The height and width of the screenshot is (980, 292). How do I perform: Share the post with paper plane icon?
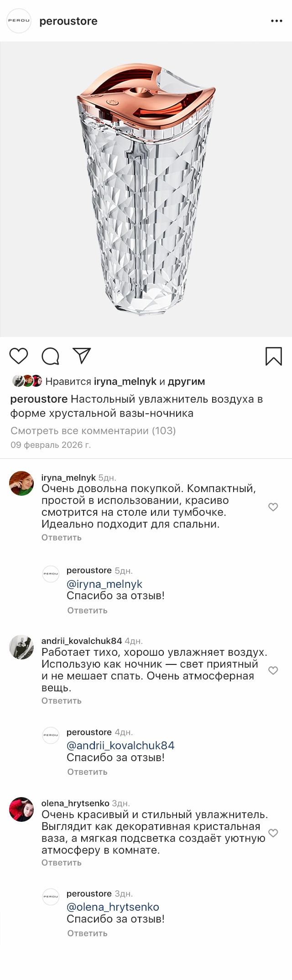click(x=82, y=356)
